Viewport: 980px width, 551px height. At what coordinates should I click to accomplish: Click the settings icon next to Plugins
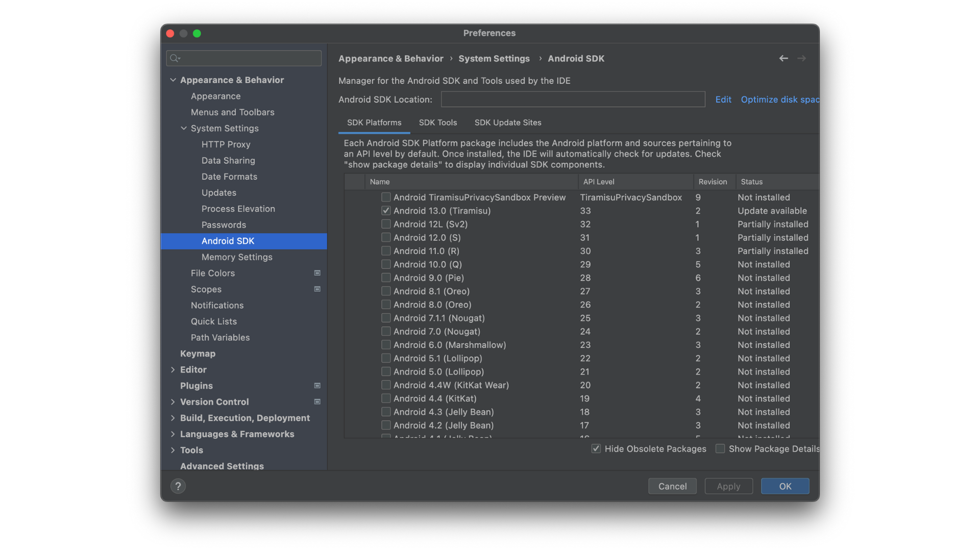click(317, 385)
